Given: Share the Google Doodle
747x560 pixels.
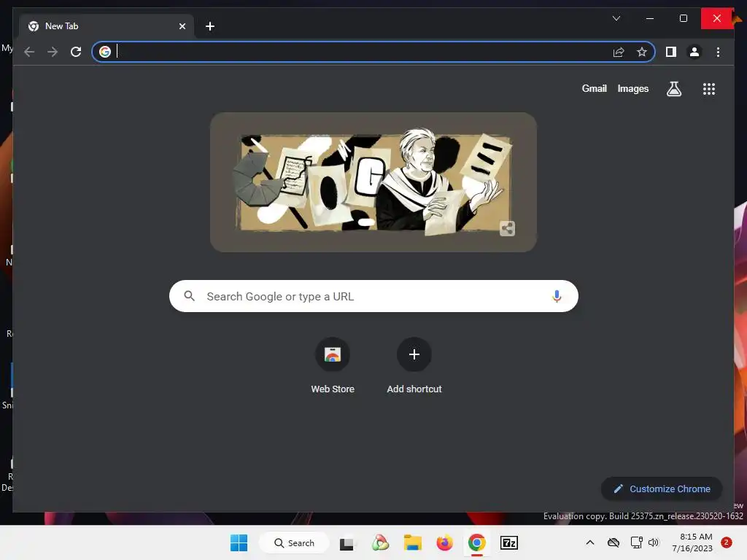Looking at the screenshot, I should click(x=508, y=228).
